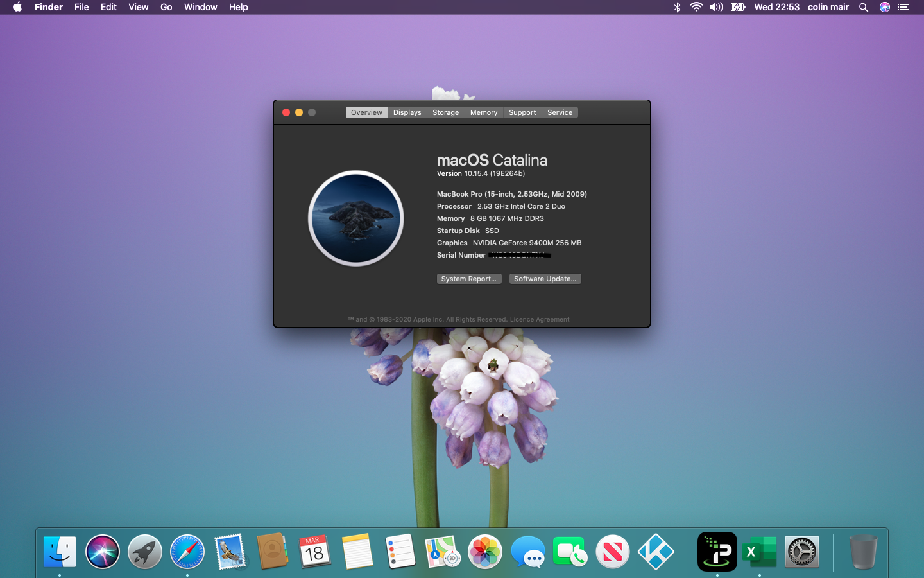The width and height of the screenshot is (924, 578).
Task: Launch Siri from the Dock
Action: [103, 552]
